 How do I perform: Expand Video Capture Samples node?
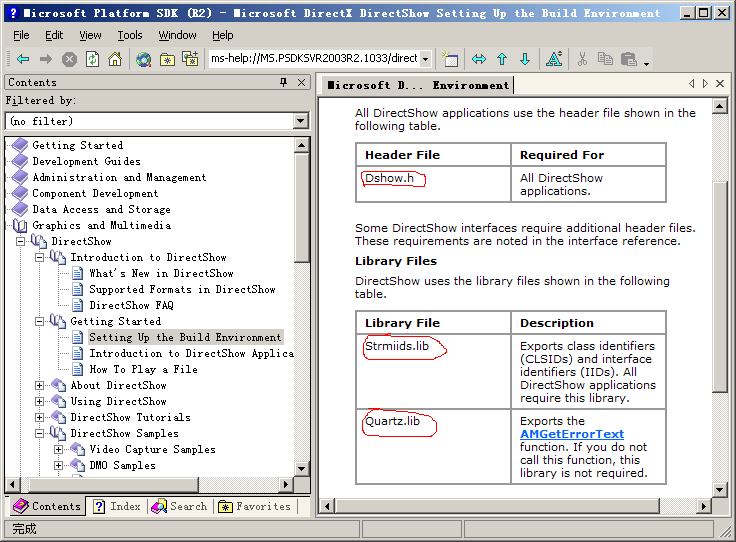point(59,450)
